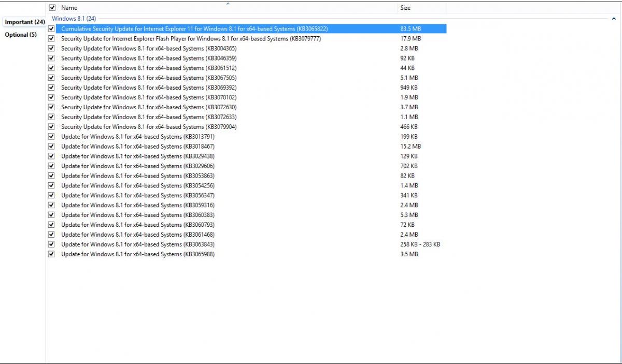Toggle checkbox for Update KB3060383
The width and height of the screenshot is (622, 364).
(51, 215)
